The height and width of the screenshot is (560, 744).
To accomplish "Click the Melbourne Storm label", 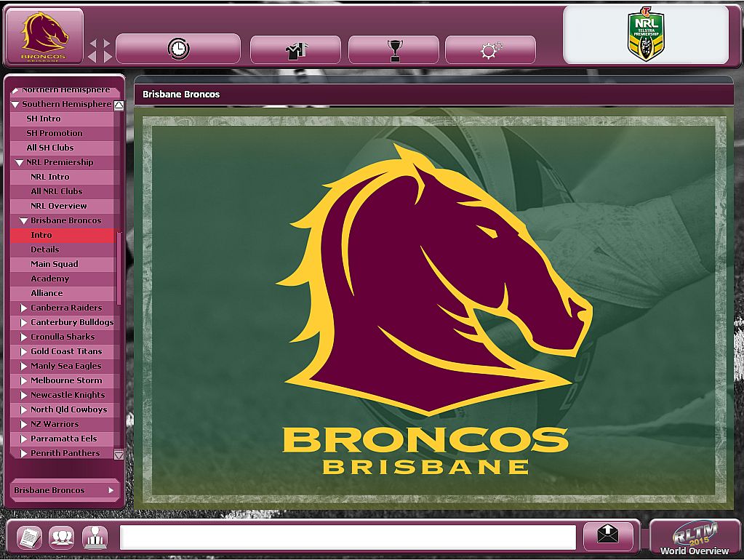I will pos(66,380).
